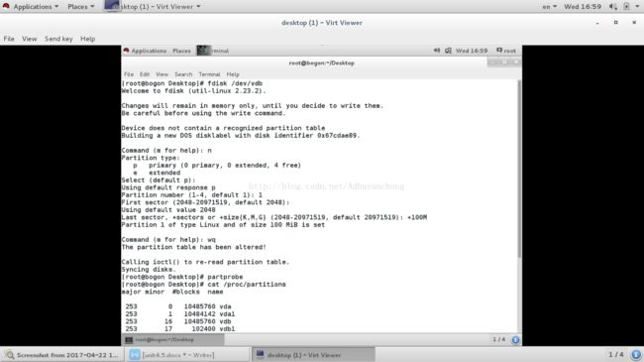Open guest Applications menu
This screenshot has height=362, width=644.
coord(149,51)
